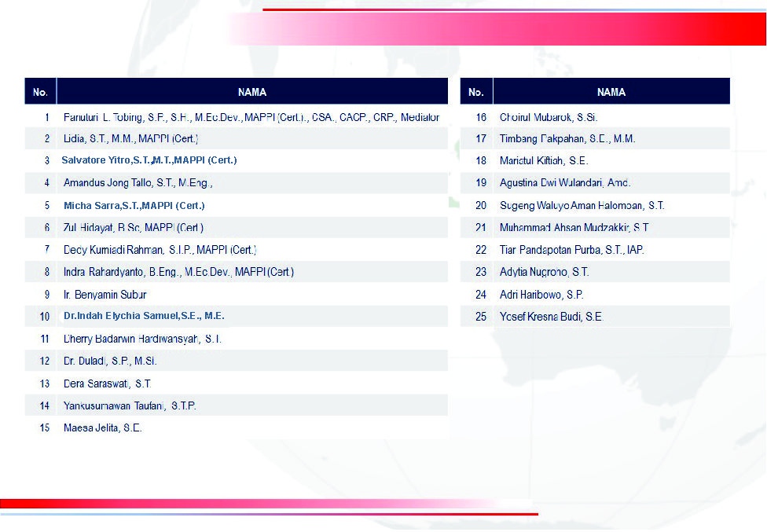Click the No. header above row 1
767x532 pixels.
40,92
